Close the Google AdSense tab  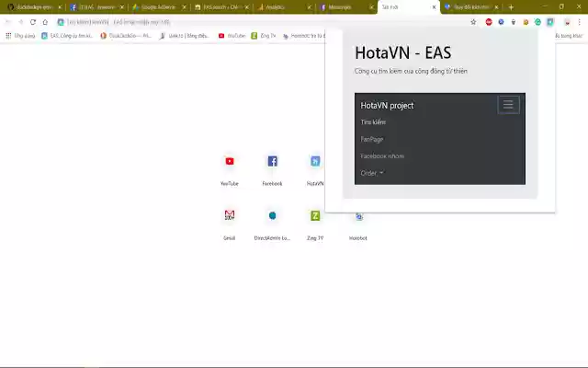184,7
